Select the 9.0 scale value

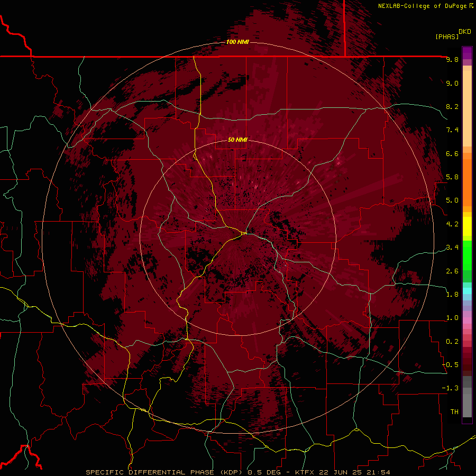point(452,83)
